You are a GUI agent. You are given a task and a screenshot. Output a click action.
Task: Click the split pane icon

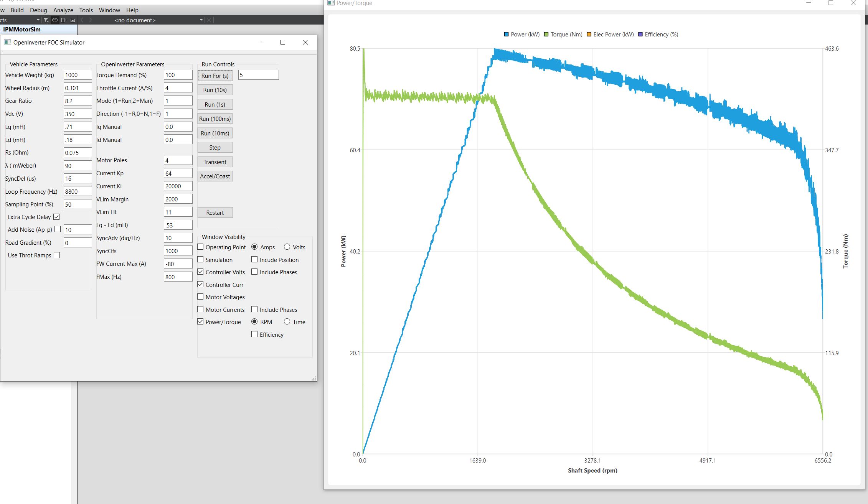64,20
